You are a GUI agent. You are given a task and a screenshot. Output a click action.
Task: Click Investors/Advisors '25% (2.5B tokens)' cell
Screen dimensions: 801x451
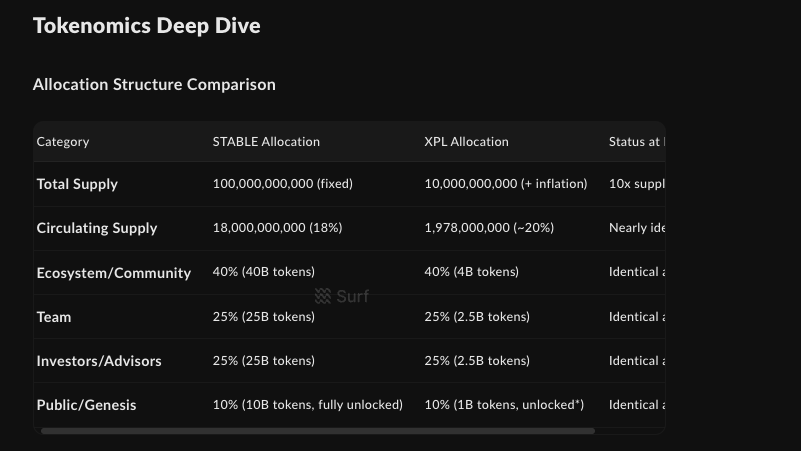477,361
